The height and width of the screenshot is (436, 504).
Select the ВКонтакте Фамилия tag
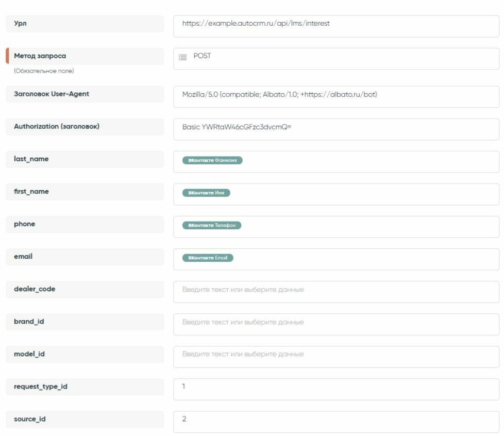(x=212, y=160)
